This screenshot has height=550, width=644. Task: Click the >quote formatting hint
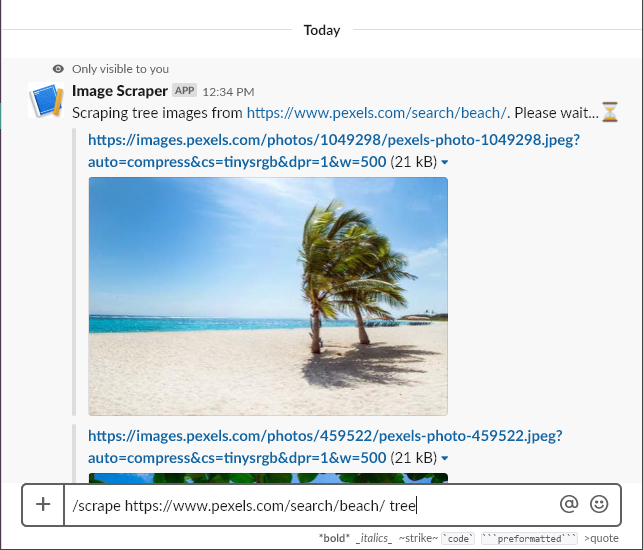(x=601, y=538)
